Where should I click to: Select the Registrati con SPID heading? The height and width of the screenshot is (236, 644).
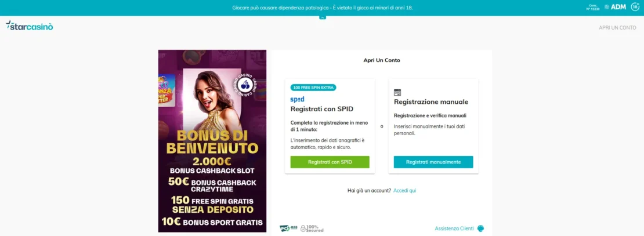[x=322, y=109]
